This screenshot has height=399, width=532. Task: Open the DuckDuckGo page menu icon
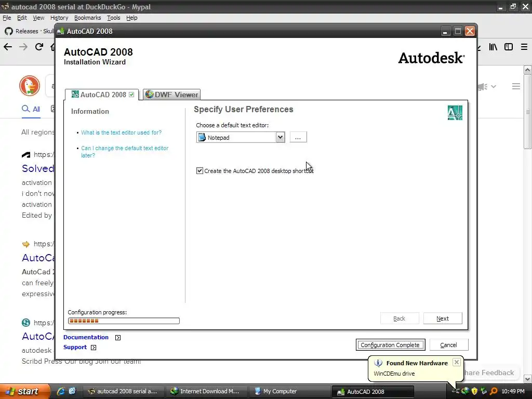pyautogui.click(x=516, y=86)
